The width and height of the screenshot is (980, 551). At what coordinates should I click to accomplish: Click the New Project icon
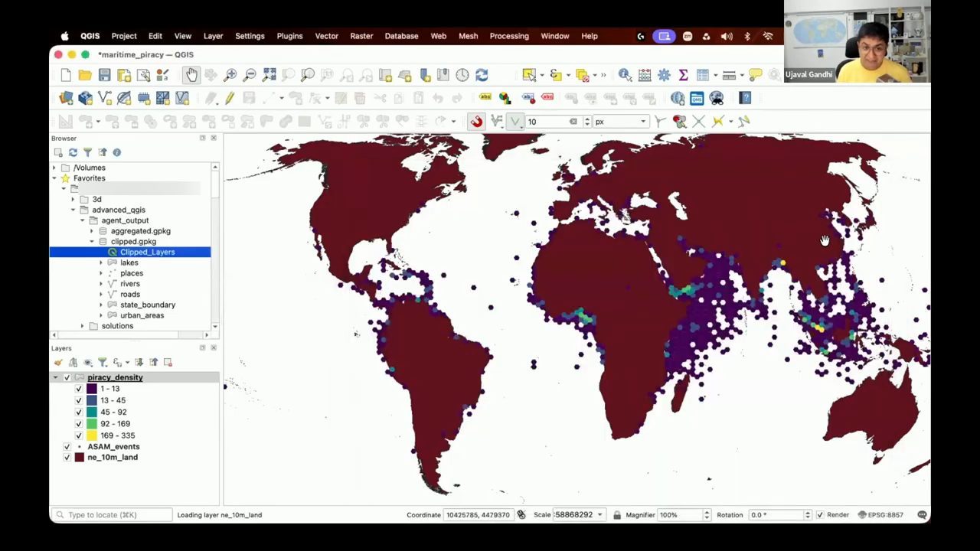[x=66, y=75]
